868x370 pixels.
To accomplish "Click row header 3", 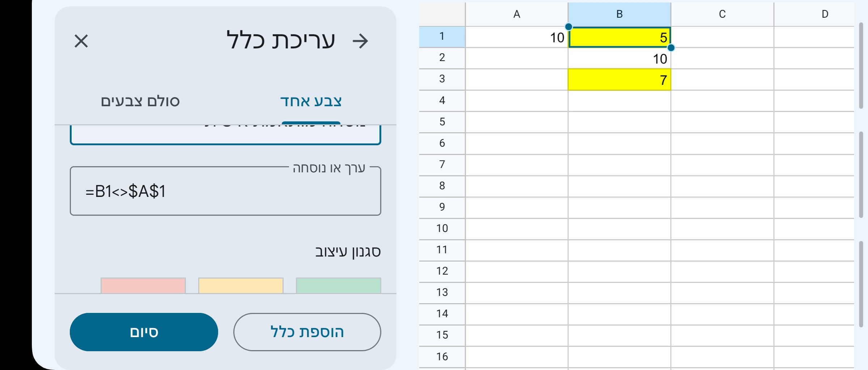I will click(x=442, y=79).
